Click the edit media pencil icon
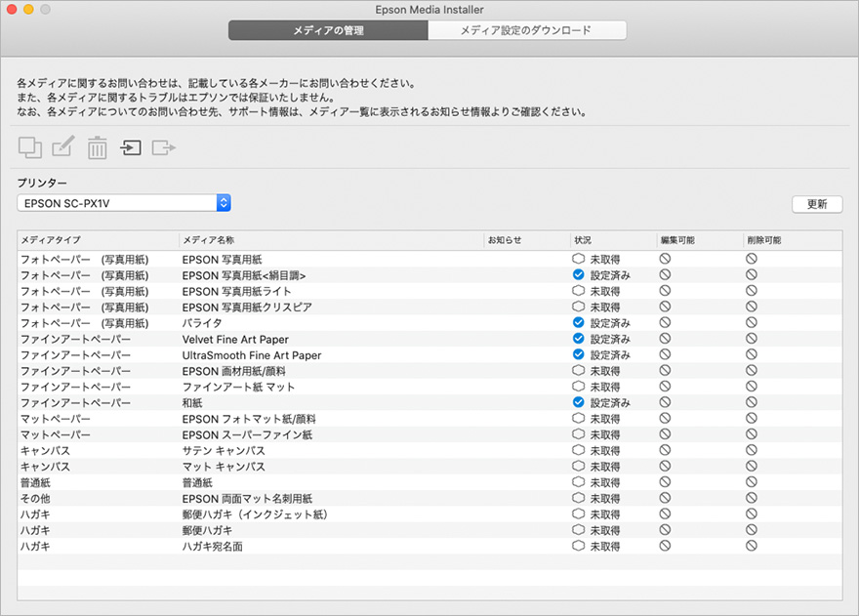The width and height of the screenshot is (859, 616). click(x=63, y=148)
